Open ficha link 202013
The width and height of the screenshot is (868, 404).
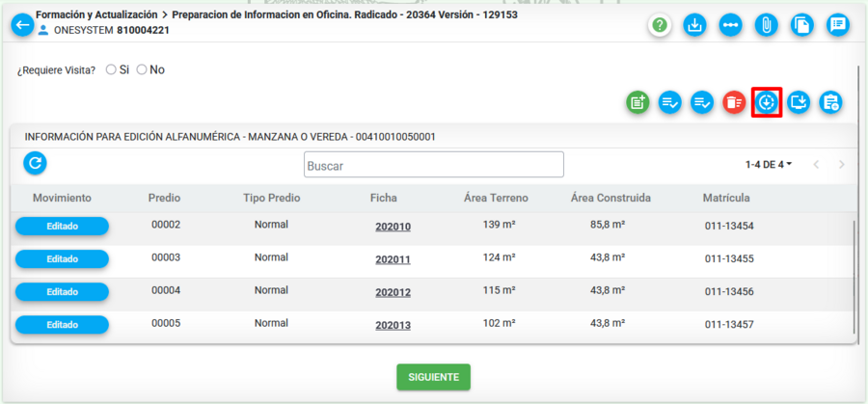pos(393,325)
